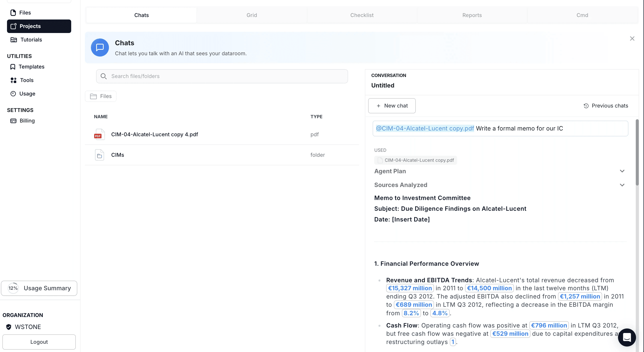Click the Previous chats history icon
This screenshot has height=352, width=644.
coord(586,106)
